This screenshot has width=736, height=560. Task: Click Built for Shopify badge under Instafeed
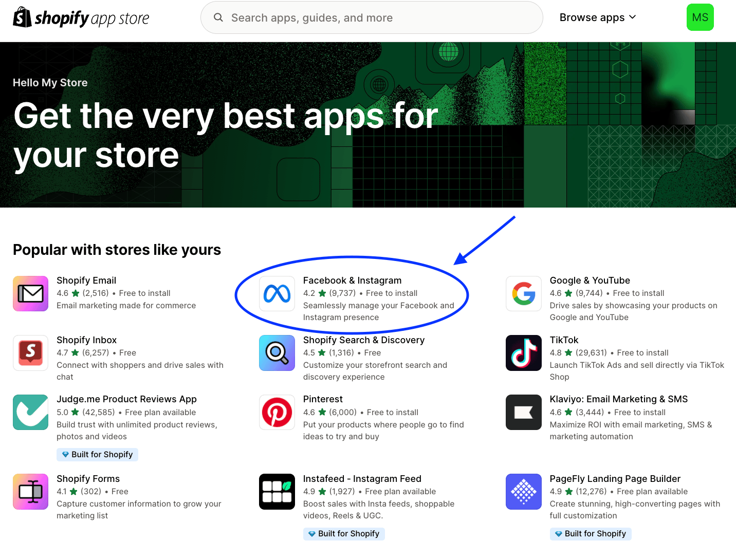[344, 534]
